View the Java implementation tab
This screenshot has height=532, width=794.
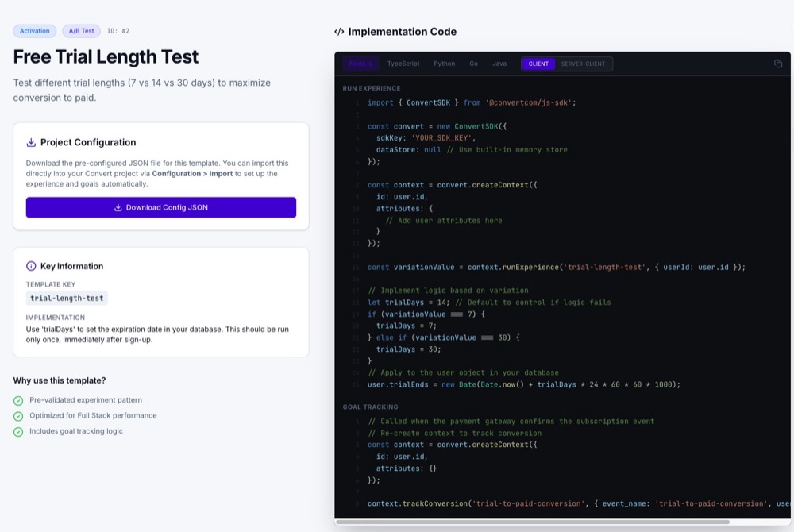[499, 64]
